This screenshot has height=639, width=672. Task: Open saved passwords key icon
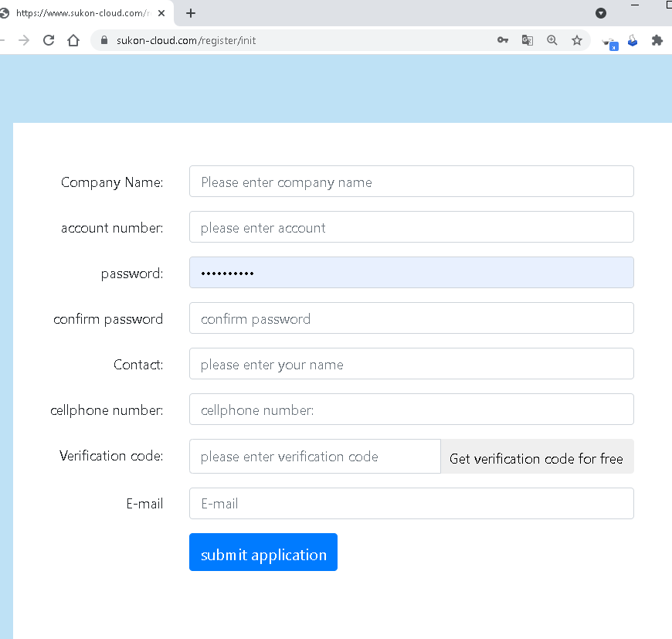coord(503,40)
